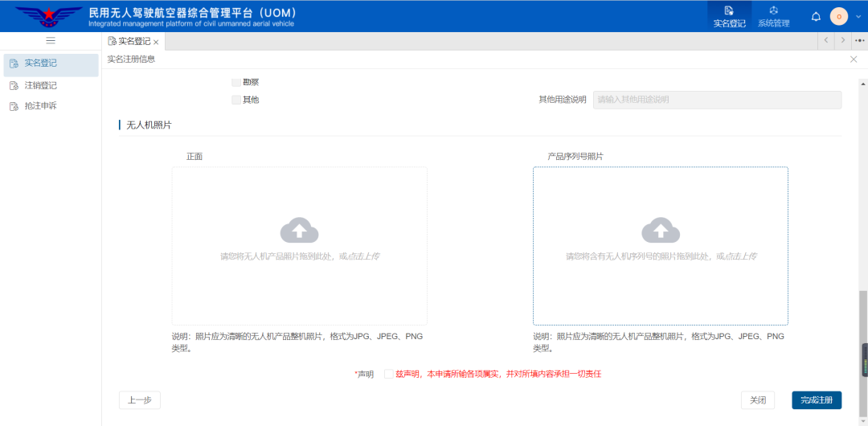This screenshot has width=868, height=426.
Task: Expand the account dropdown arrow
Action: (858, 16)
